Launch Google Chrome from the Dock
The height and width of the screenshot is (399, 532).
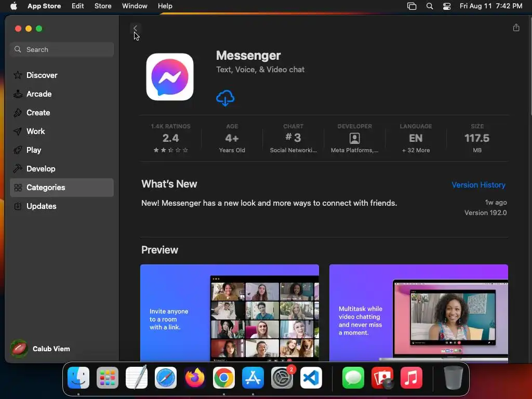(223, 378)
